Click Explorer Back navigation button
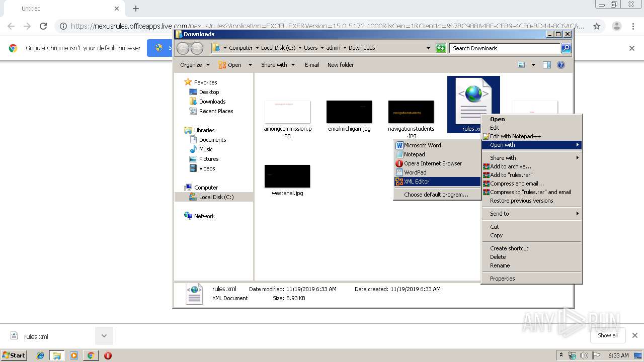 click(183, 48)
